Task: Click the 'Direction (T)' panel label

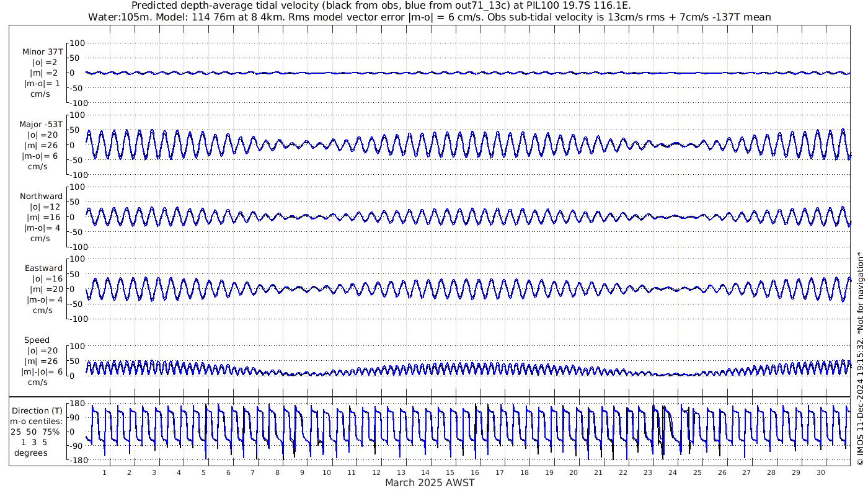Action: pos(38,411)
